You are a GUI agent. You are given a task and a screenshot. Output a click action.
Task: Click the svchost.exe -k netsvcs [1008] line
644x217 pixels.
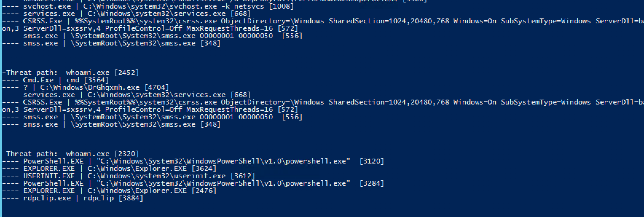[148, 6]
